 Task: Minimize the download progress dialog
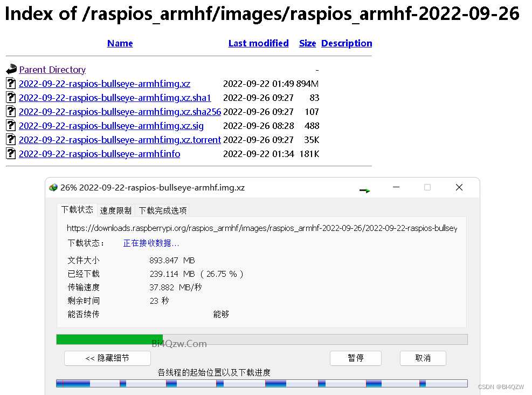[x=396, y=187]
